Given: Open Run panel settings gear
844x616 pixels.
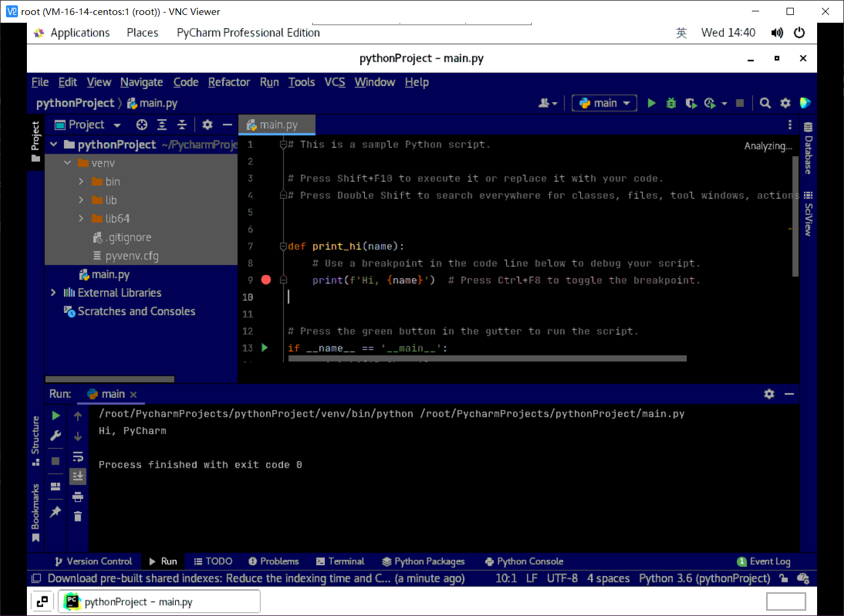Looking at the screenshot, I should (769, 394).
